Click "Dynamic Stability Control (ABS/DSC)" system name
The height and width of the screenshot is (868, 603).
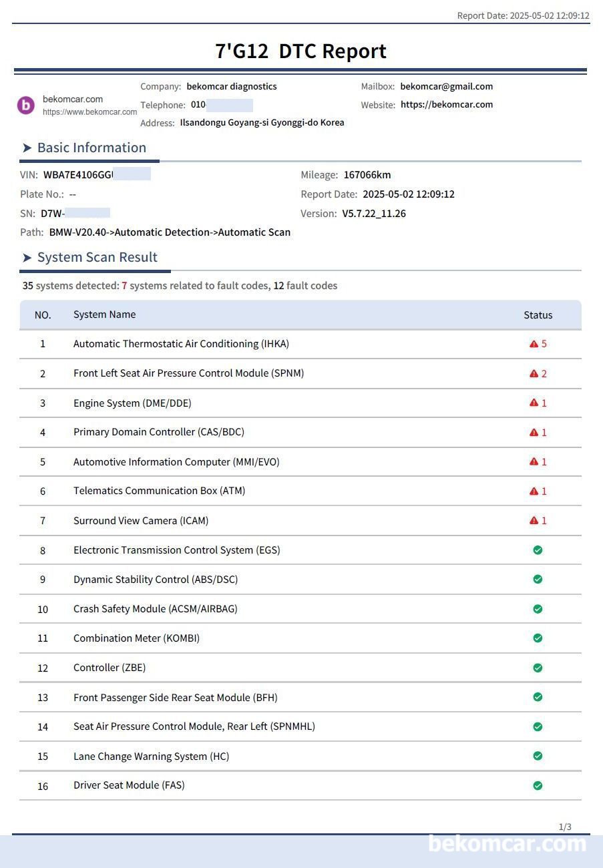tap(156, 580)
